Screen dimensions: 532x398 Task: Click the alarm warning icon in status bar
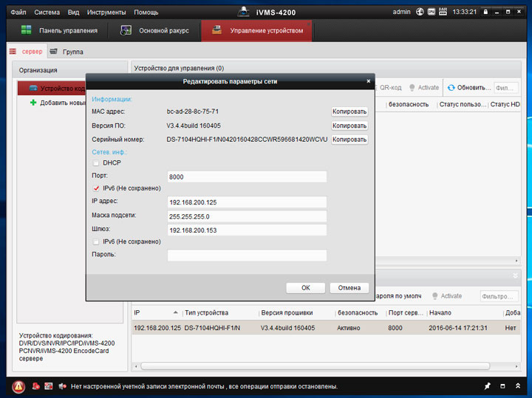tap(18, 386)
